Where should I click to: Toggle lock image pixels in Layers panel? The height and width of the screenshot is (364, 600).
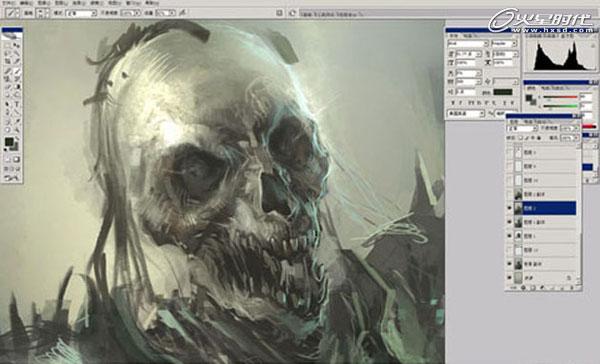(x=527, y=138)
